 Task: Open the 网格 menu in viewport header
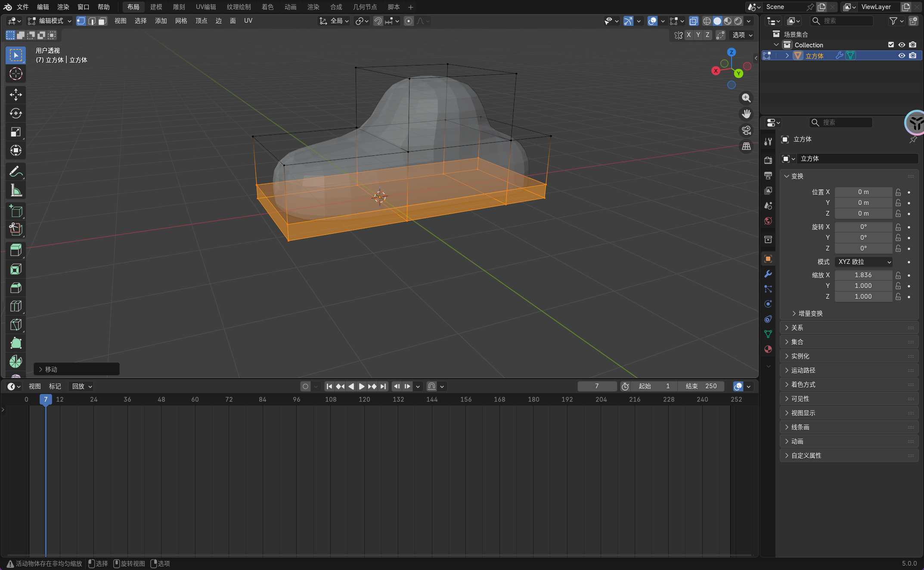pos(181,21)
